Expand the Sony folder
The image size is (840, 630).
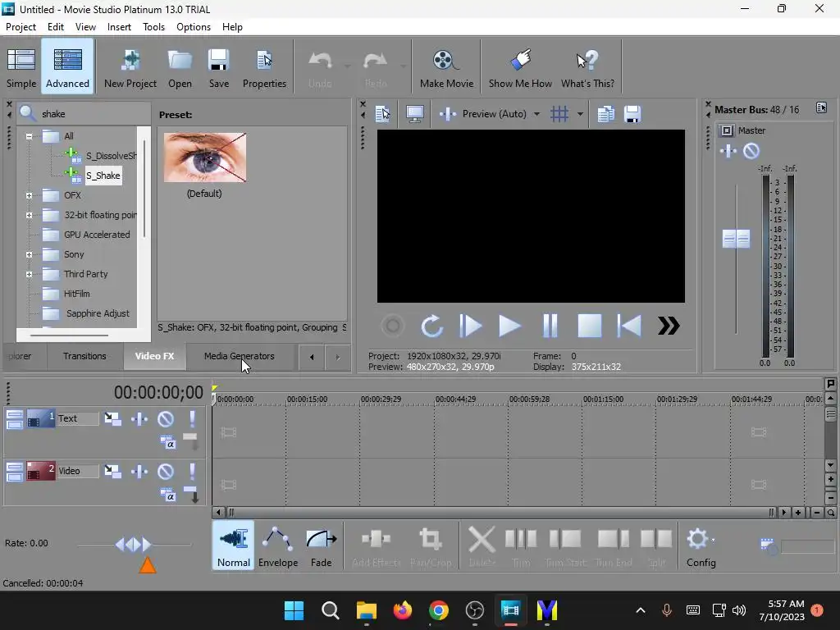[29, 254]
